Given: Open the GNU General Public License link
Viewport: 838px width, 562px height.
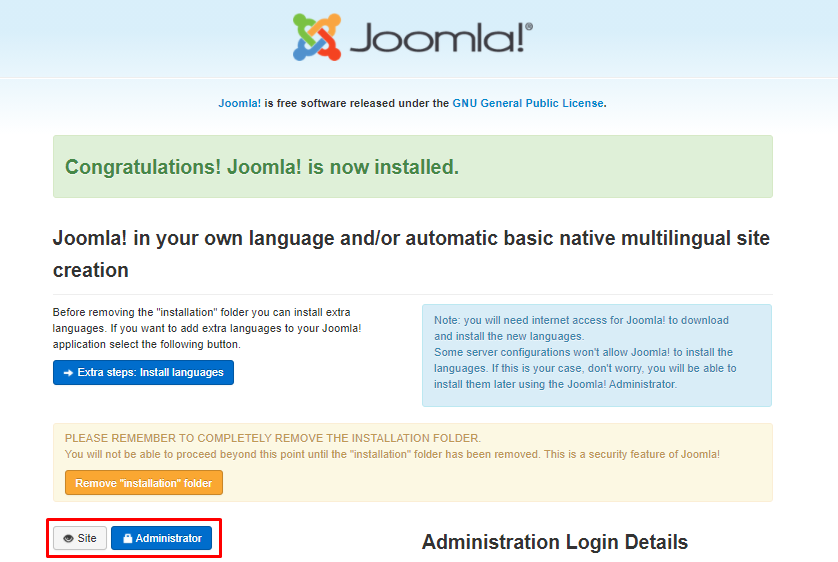Looking at the screenshot, I should (x=528, y=103).
